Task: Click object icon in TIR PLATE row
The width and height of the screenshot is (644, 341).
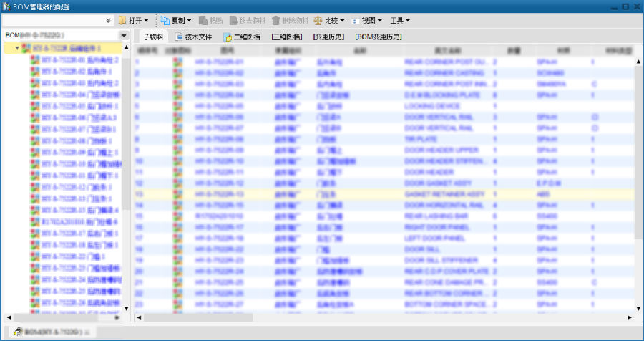Action: 177,139
